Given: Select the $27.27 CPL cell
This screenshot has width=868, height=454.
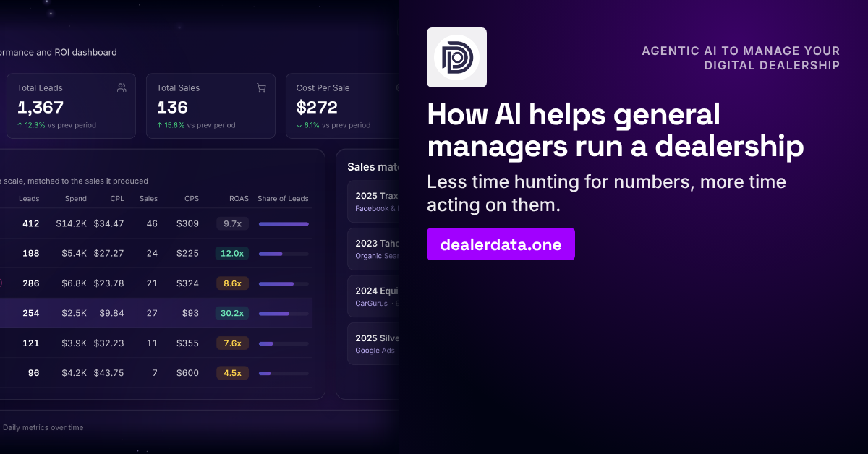Looking at the screenshot, I should coord(109,254).
